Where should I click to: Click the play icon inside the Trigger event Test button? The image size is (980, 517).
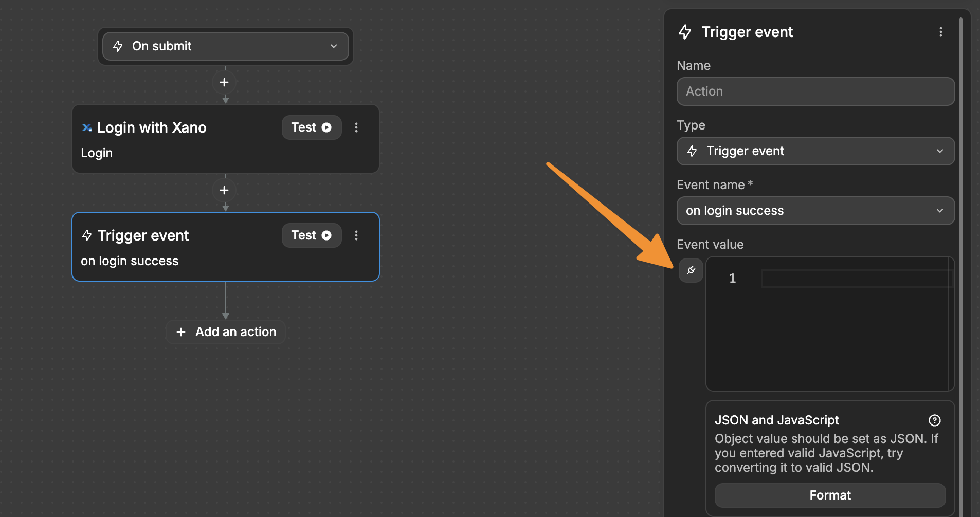pyautogui.click(x=328, y=235)
